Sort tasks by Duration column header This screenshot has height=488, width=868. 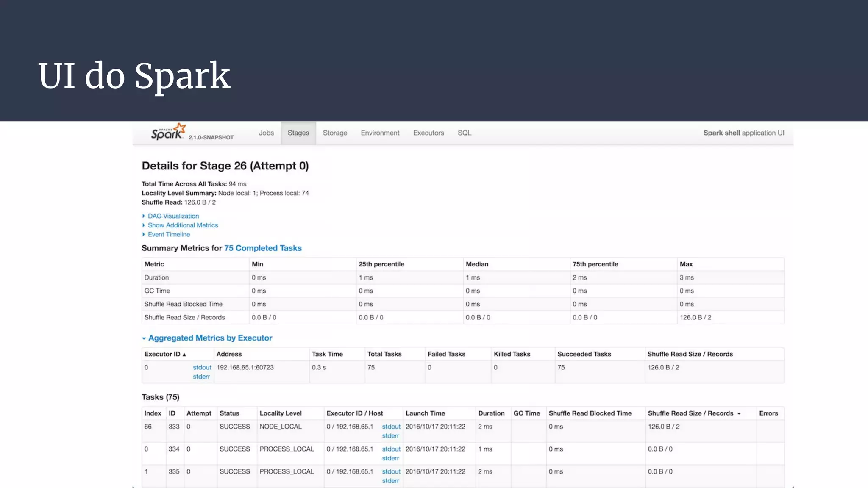(x=491, y=413)
